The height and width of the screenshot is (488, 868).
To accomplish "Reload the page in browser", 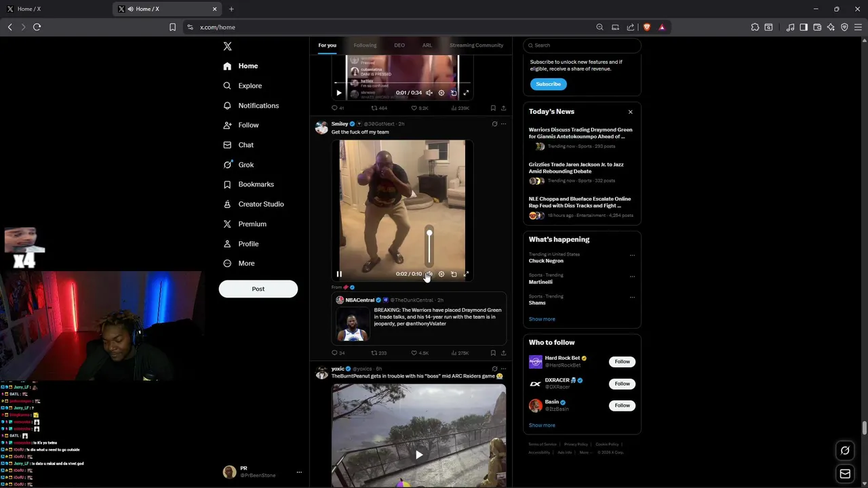I will tap(37, 27).
